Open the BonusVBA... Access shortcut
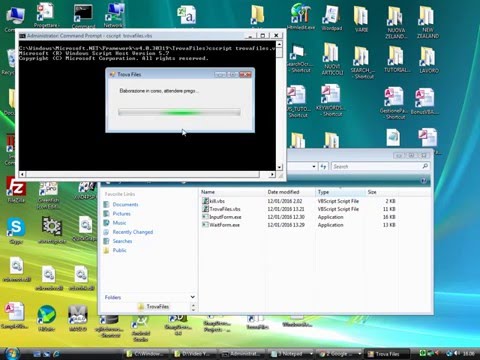 (x=425, y=102)
